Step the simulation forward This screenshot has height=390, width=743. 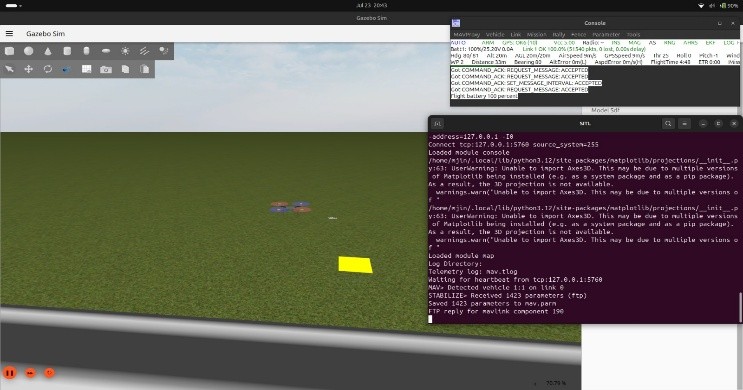pos(30,373)
